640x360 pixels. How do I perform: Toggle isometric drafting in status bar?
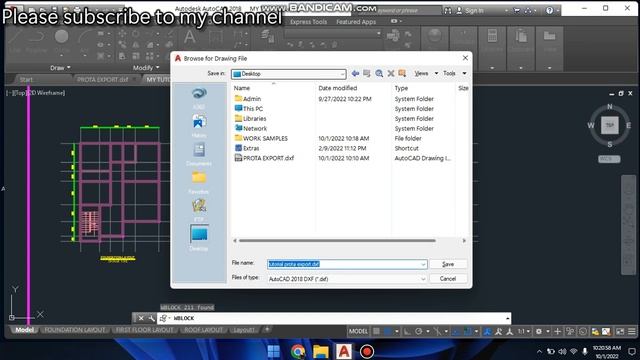[438, 331]
